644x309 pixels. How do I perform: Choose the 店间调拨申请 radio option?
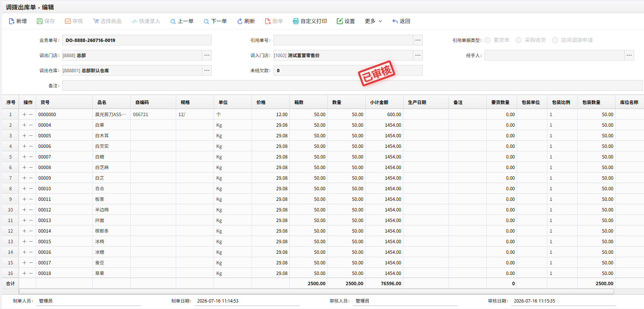(x=555, y=40)
